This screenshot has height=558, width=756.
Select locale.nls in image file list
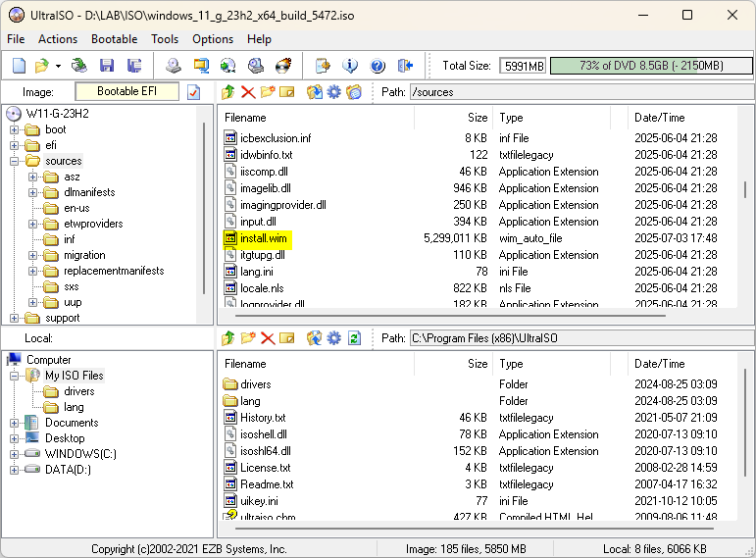262,288
